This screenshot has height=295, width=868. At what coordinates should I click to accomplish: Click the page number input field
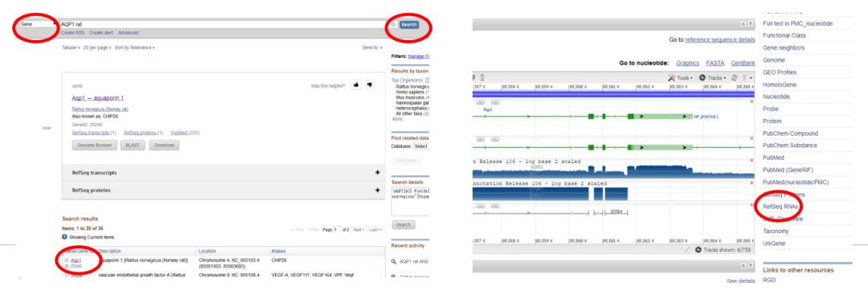coord(337,229)
